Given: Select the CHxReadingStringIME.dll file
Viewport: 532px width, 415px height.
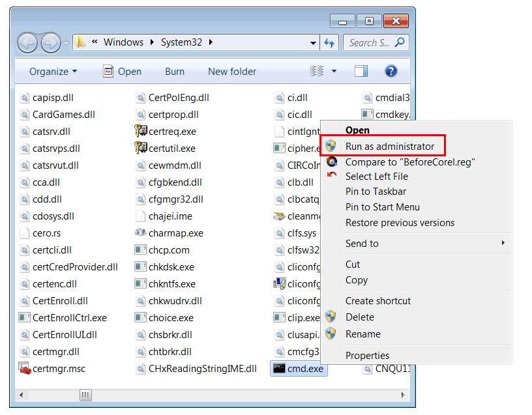Looking at the screenshot, I should click(x=196, y=369).
